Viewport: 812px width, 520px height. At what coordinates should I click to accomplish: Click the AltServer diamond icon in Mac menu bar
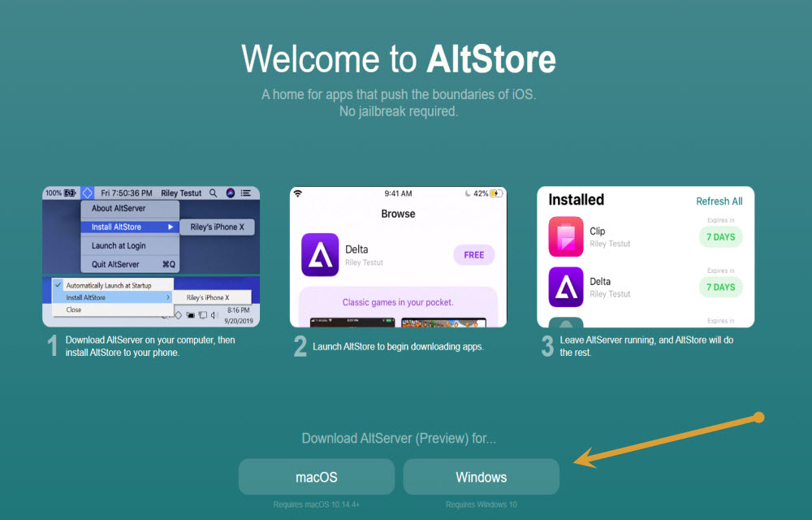pyautogui.click(x=88, y=193)
